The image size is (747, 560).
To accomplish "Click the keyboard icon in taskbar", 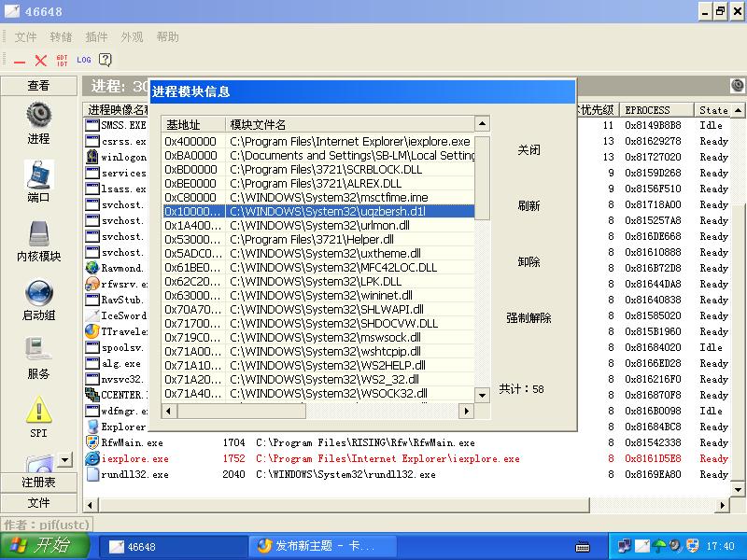I will [x=583, y=546].
